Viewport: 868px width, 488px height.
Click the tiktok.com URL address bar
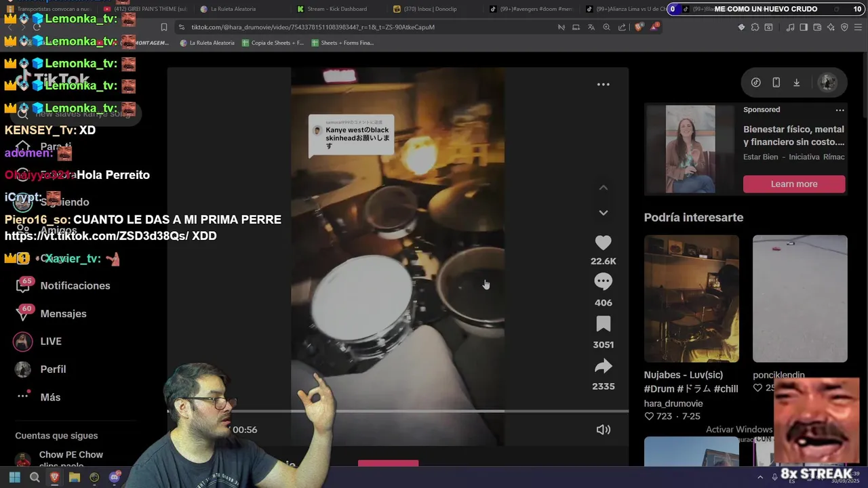click(x=312, y=27)
